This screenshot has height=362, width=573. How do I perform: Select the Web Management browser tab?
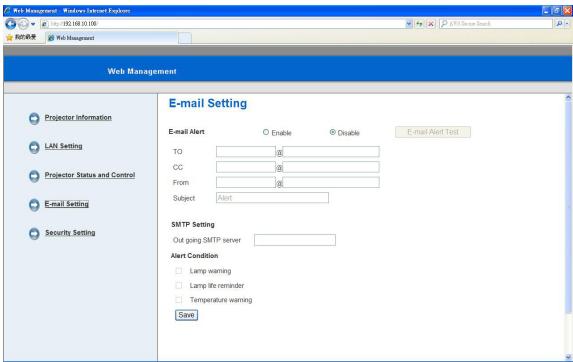[x=111, y=38]
